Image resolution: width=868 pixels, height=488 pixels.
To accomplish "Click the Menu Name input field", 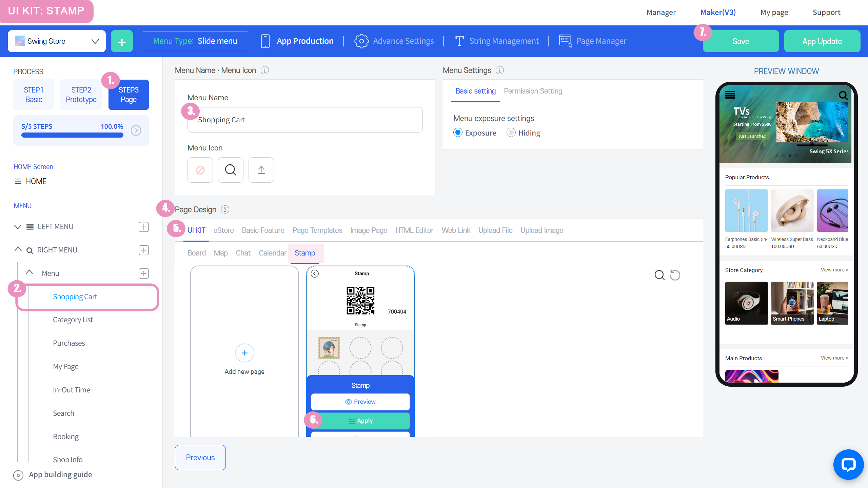I will (x=305, y=120).
